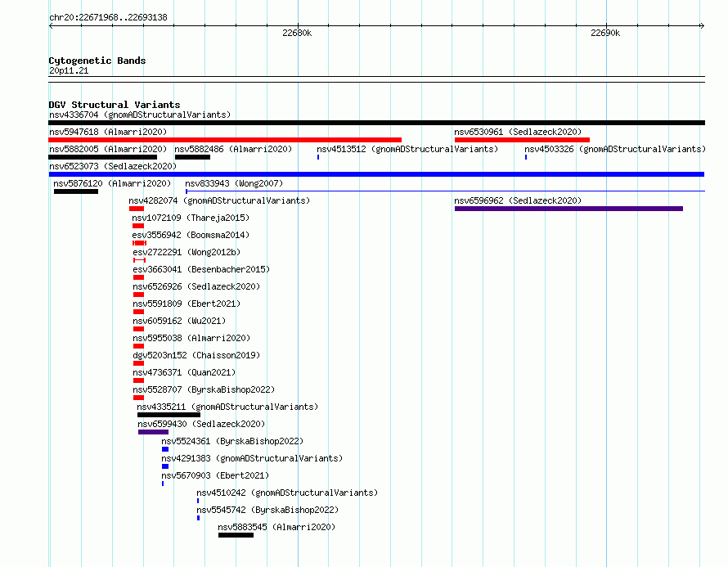Click dgv5203n152 (Chaisson2019) label
728x567 pixels.
(x=196, y=355)
